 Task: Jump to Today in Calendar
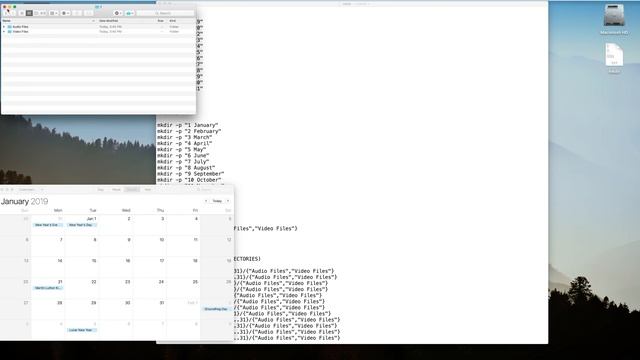217,201
